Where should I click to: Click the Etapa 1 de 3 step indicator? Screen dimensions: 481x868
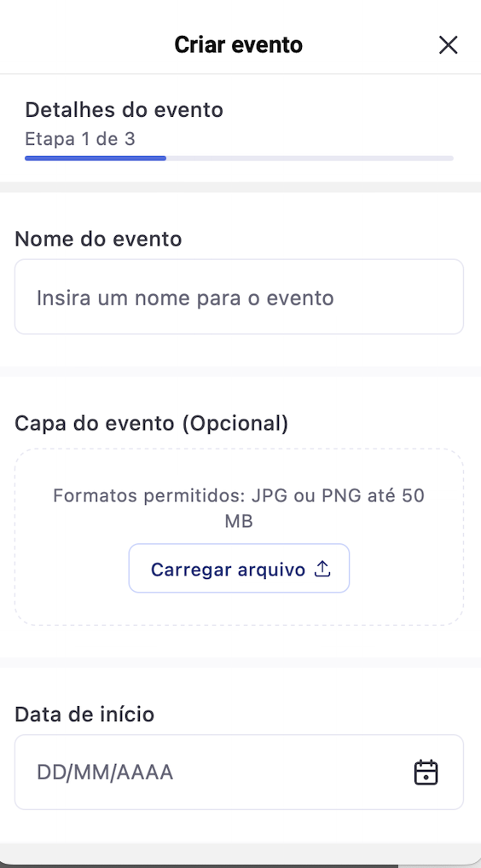[79, 138]
